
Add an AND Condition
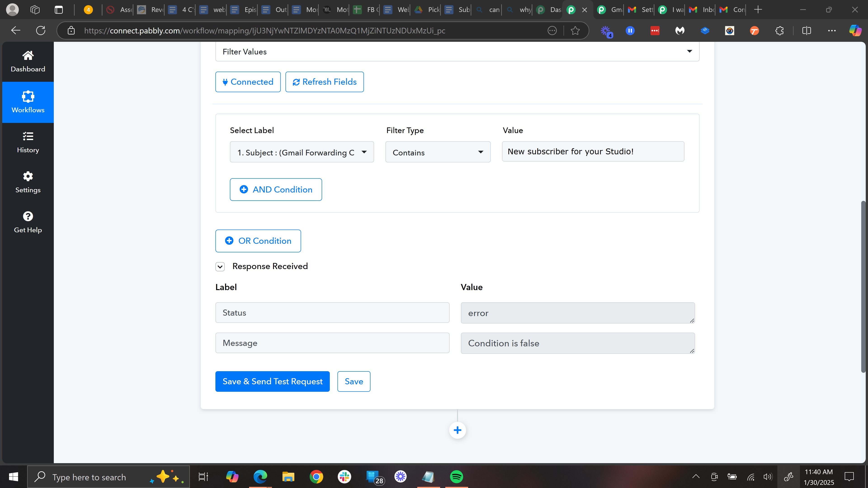tap(276, 190)
